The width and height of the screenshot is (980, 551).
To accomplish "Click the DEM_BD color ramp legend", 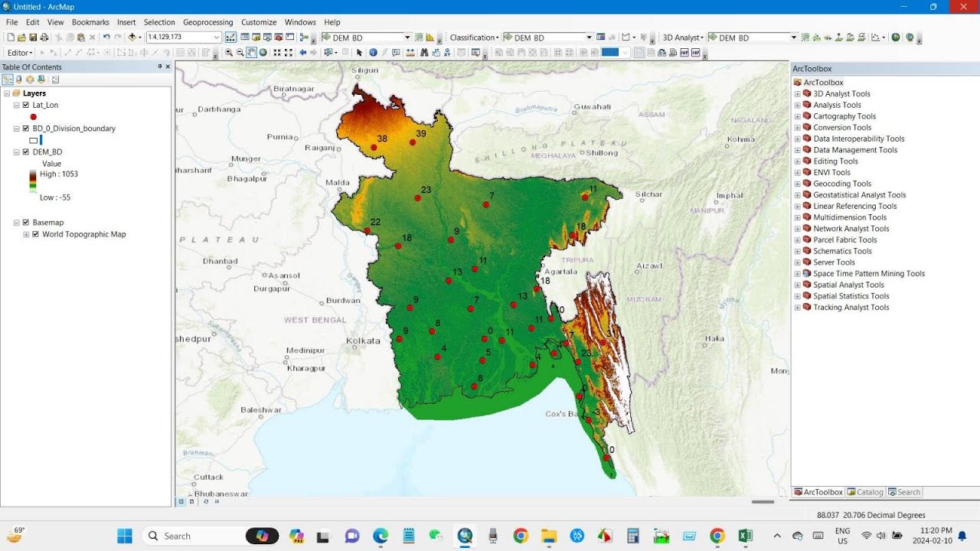I will [33, 182].
